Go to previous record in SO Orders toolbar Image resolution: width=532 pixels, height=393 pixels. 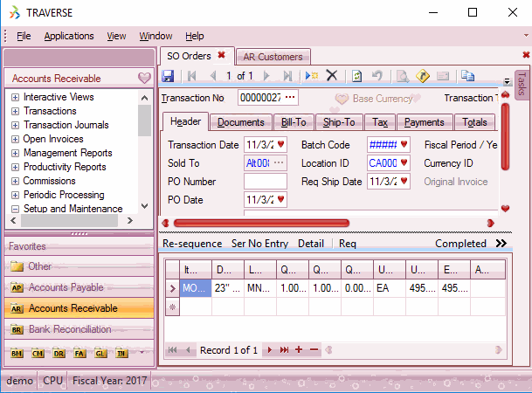coord(213,76)
